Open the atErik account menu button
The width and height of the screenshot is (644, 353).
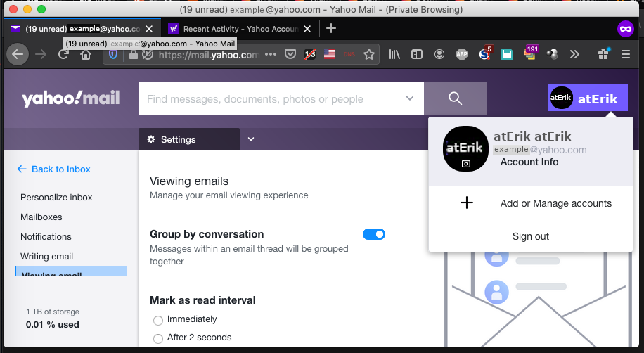[587, 98]
